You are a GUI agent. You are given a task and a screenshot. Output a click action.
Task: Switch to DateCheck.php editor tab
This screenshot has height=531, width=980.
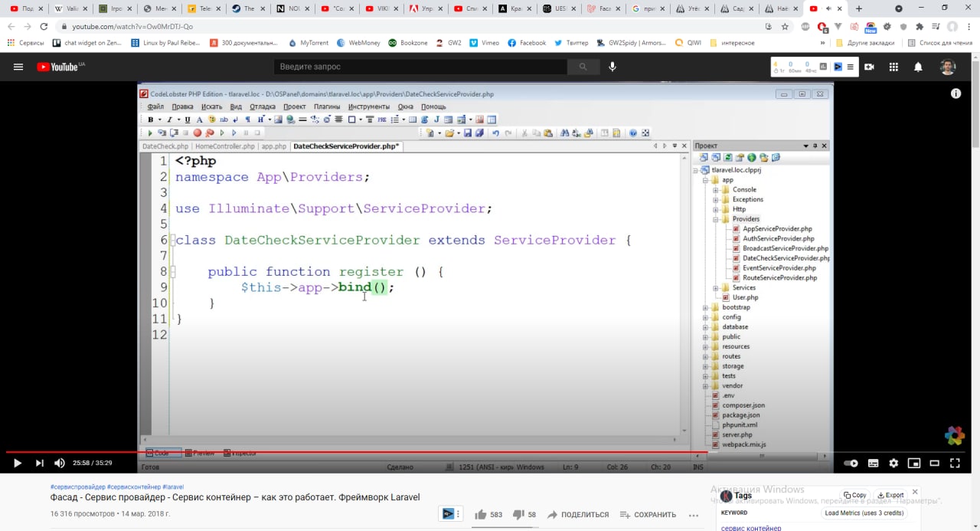tap(165, 146)
